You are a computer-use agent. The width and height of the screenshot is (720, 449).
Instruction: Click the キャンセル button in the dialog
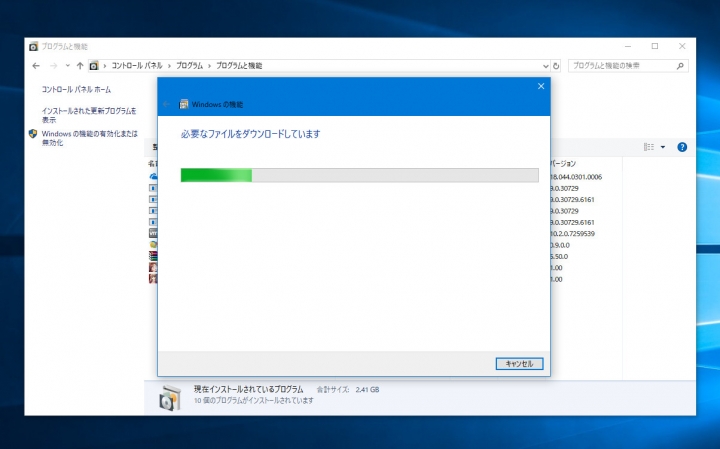519,364
